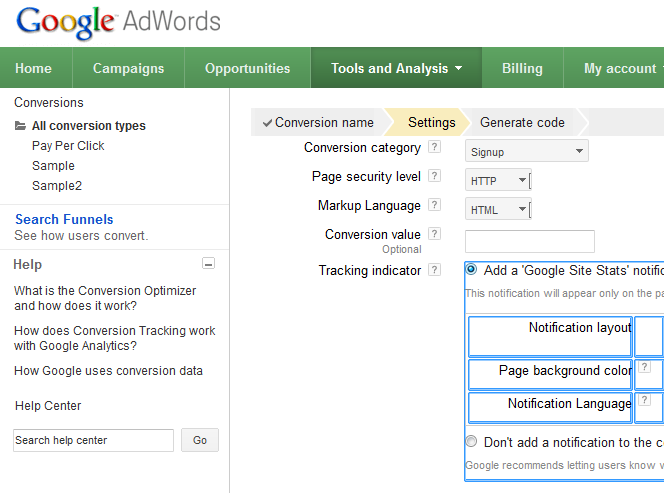Screen dimensions: 664x493
Task: Go to the Billing tab
Action: [x=523, y=68]
